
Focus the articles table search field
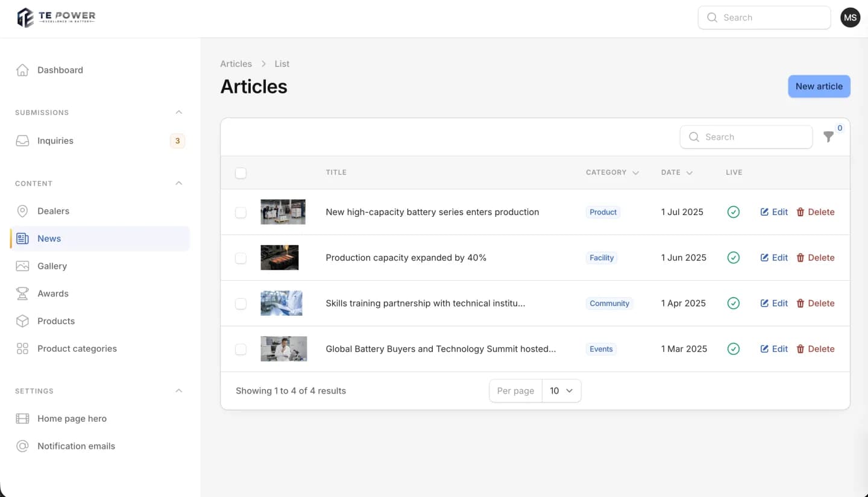[x=746, y=137]
